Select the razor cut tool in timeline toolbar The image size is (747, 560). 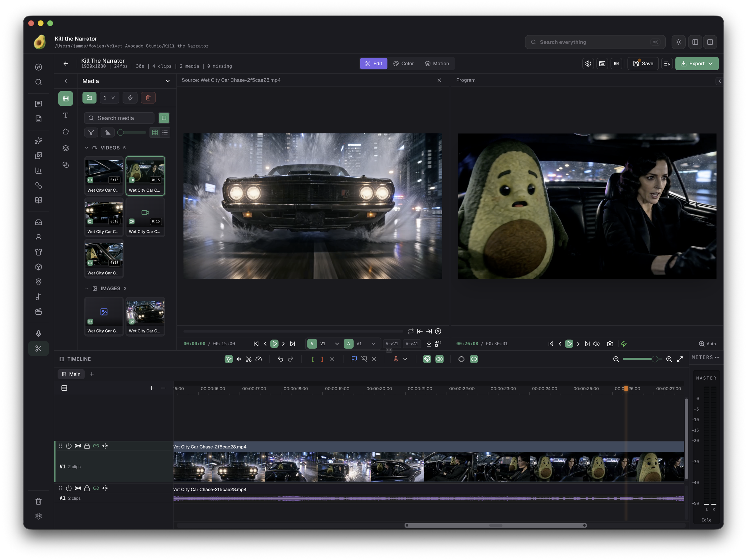(249, 359)
